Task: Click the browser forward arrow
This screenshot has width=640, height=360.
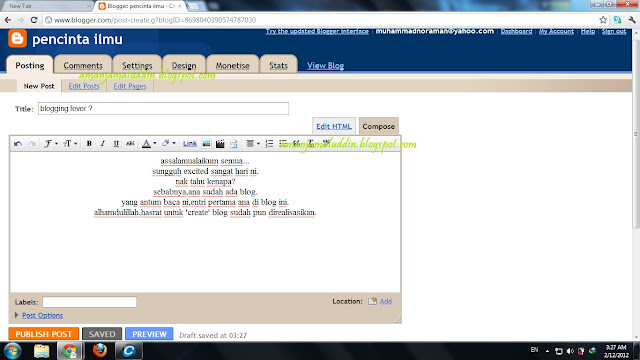Action: tap(21, 20)
